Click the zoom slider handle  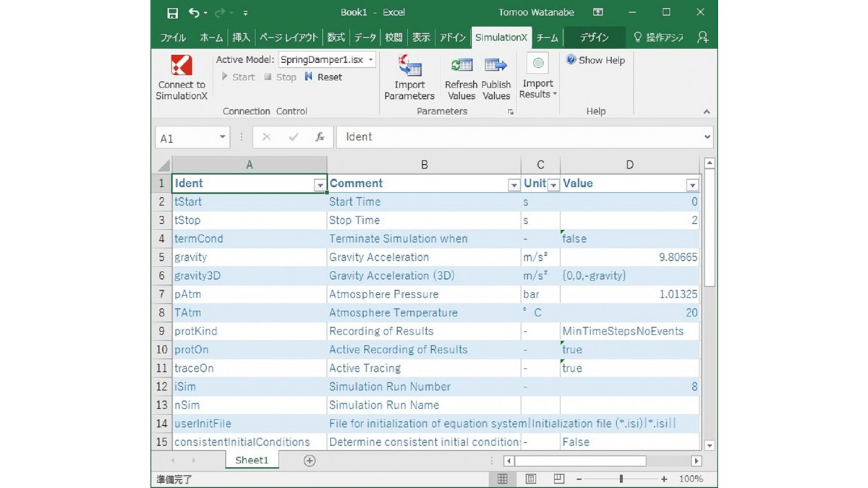621,479
